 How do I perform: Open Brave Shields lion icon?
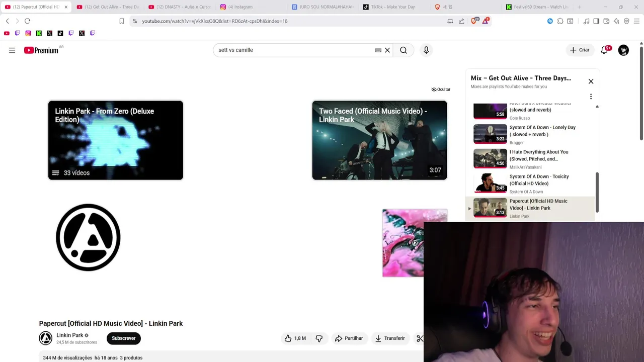(474, 21)
